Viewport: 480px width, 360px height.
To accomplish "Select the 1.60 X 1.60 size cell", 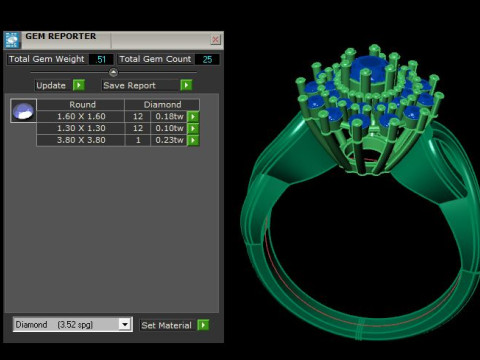I will pos(81,116).
